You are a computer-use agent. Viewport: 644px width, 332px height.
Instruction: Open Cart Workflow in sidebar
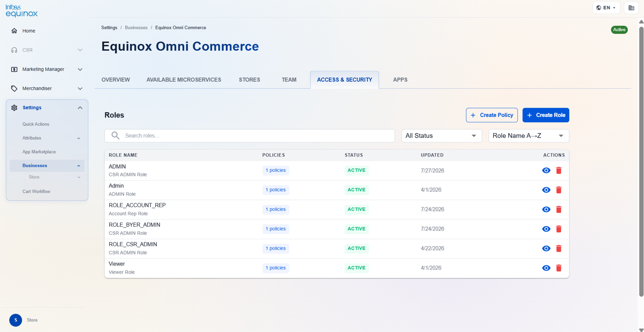(x=36, y=192)
